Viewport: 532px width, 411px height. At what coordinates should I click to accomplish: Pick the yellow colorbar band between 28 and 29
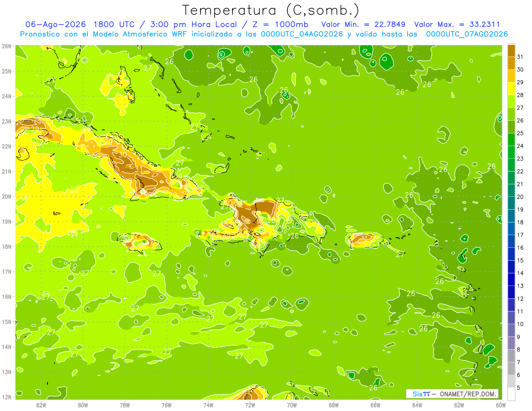(511, 89)
